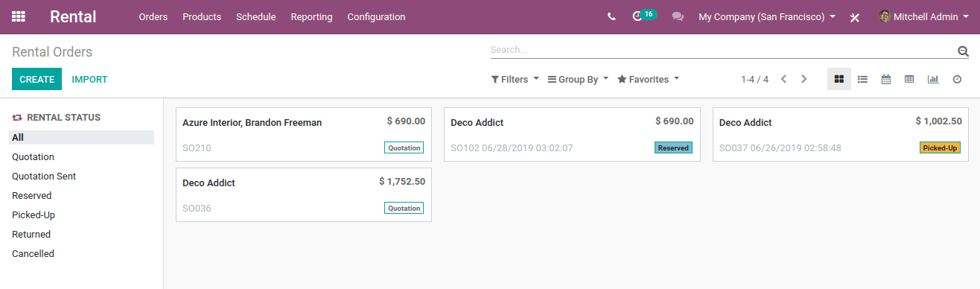980x289 pixels.
Task: Open the Azure Interior, Brandon Freeman order card
Action: (304, 134)
